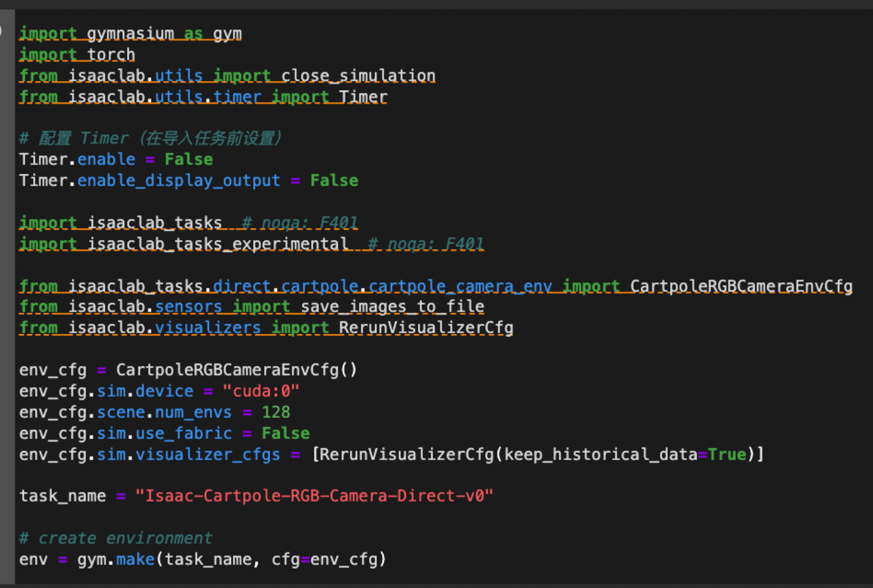873x588 pixels.
Task: Click the Chinese comment about Timer
Action: point(150,138)
